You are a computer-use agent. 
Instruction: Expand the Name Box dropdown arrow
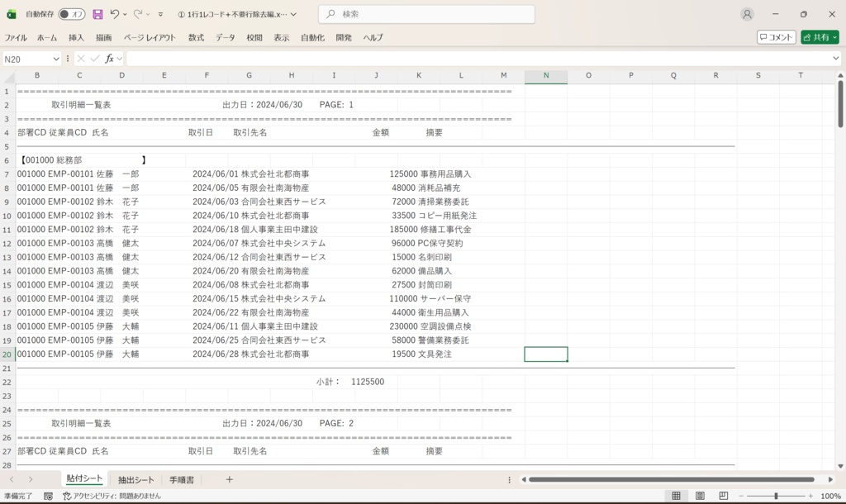[55, 59]
